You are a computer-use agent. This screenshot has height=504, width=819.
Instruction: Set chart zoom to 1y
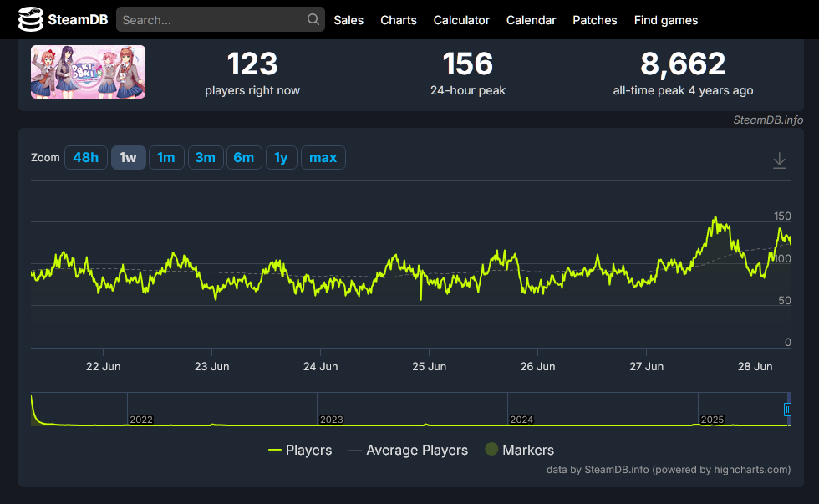tap(281, 158)
